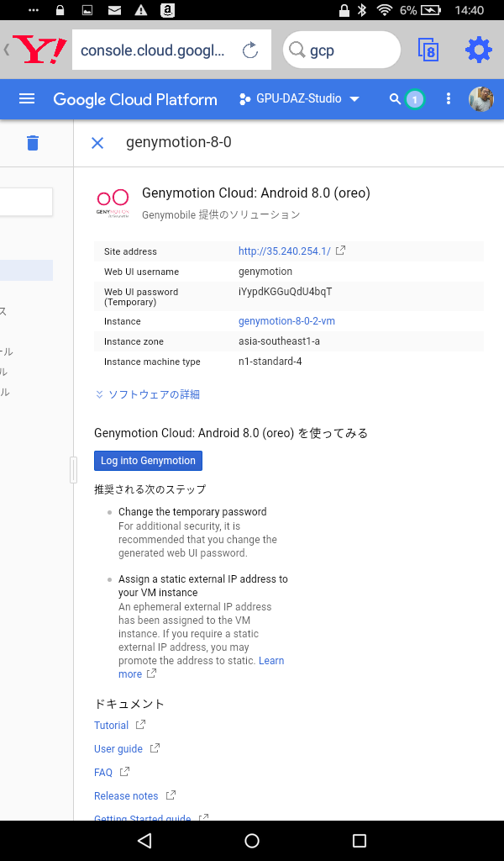Open the http://35.240.254.1/ site address link
Viewport: 504px width, 861px height.
(285, 251)
